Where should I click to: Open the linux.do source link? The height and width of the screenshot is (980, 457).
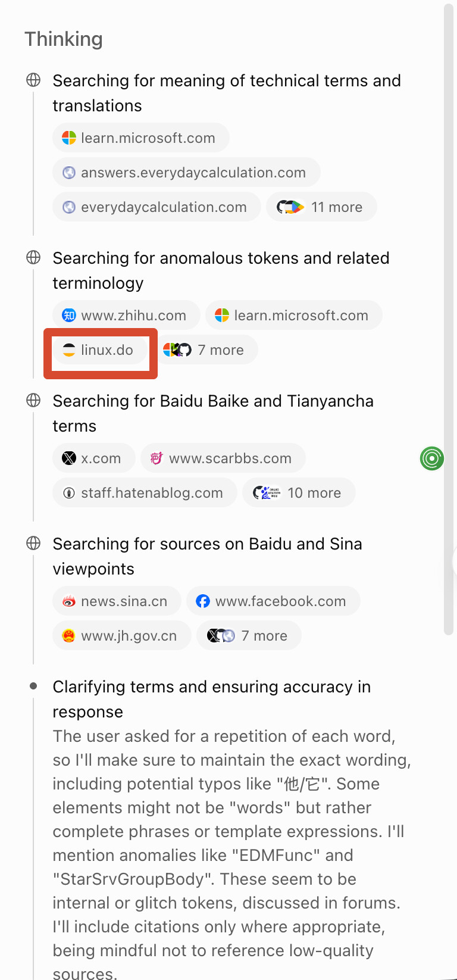click(100, 350)
